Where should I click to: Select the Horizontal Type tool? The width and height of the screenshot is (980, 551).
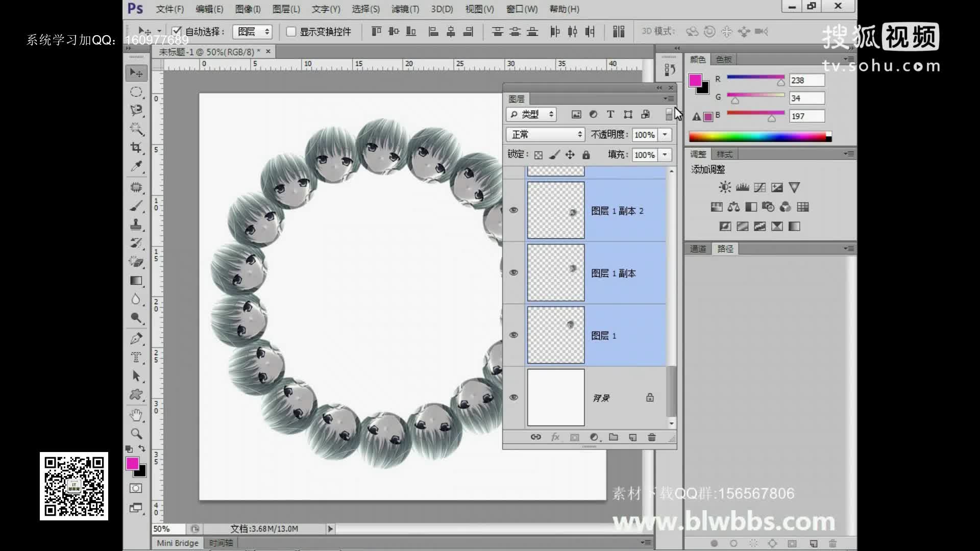point(136,357)
